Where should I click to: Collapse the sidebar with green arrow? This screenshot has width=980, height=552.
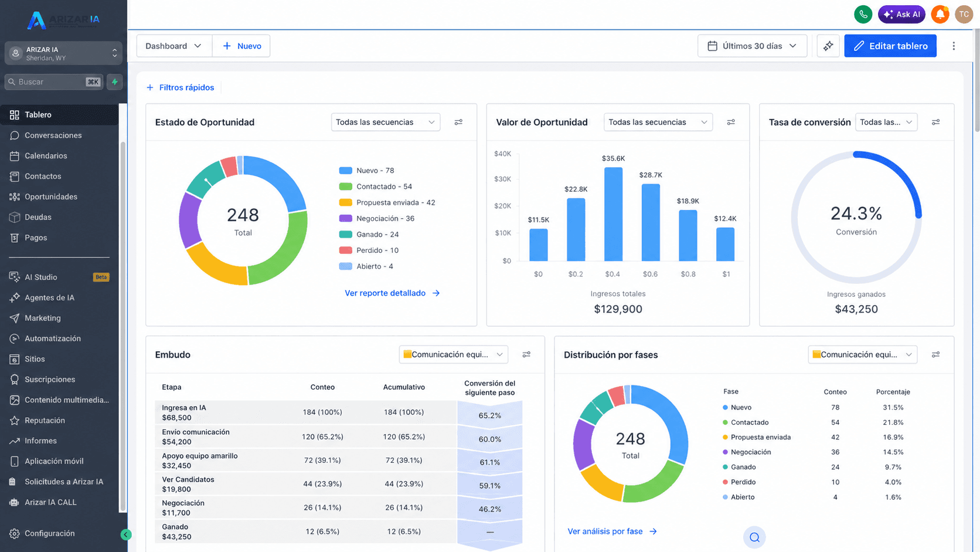pos(125,534)
